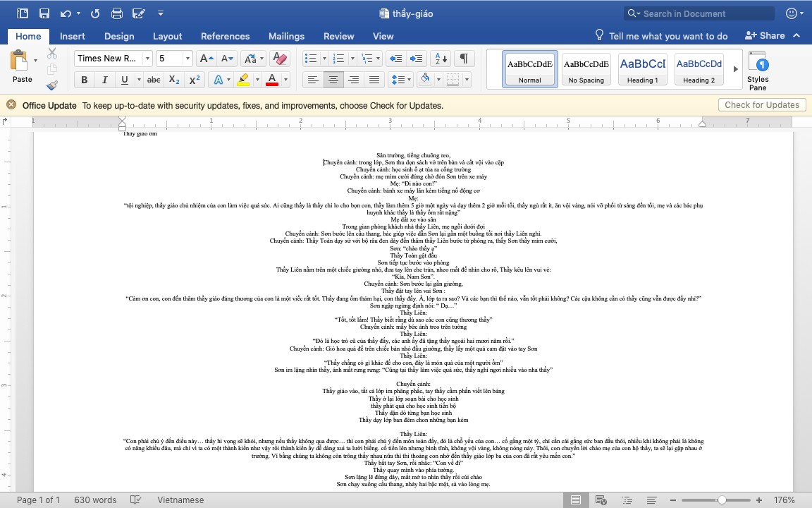Increase the font size with the grow icon
The width and height of the screenshot is (812, 508).
pos(207,59)
